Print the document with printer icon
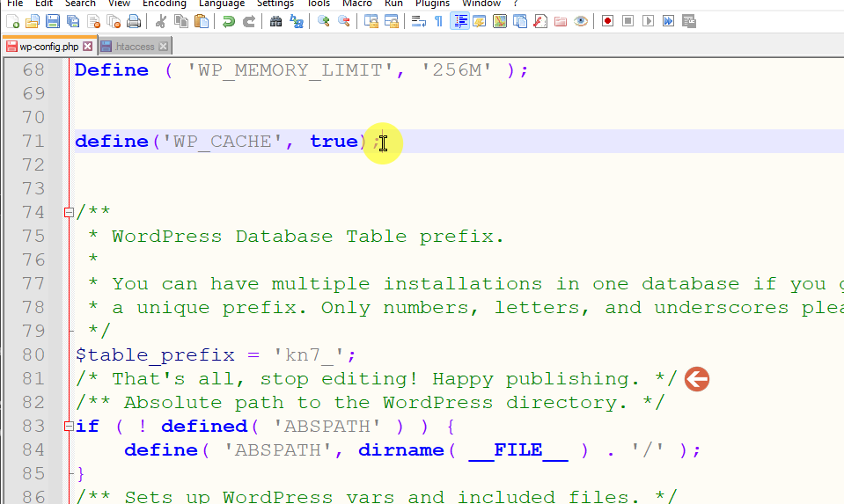The image size is (844, 504). [x=134, y=21]
